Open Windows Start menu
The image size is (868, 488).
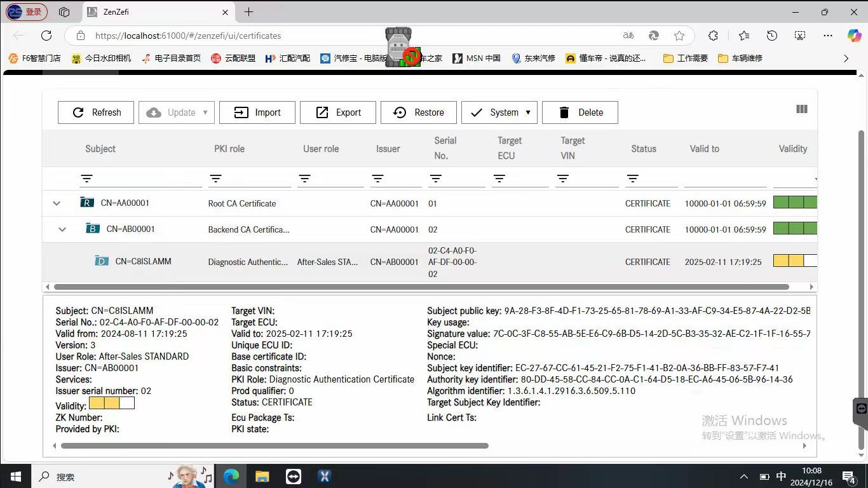(15, 476)
